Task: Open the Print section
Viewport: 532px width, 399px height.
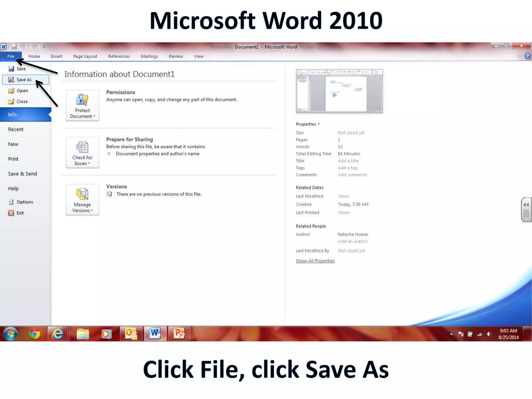Action: click(x=25, y=159)
